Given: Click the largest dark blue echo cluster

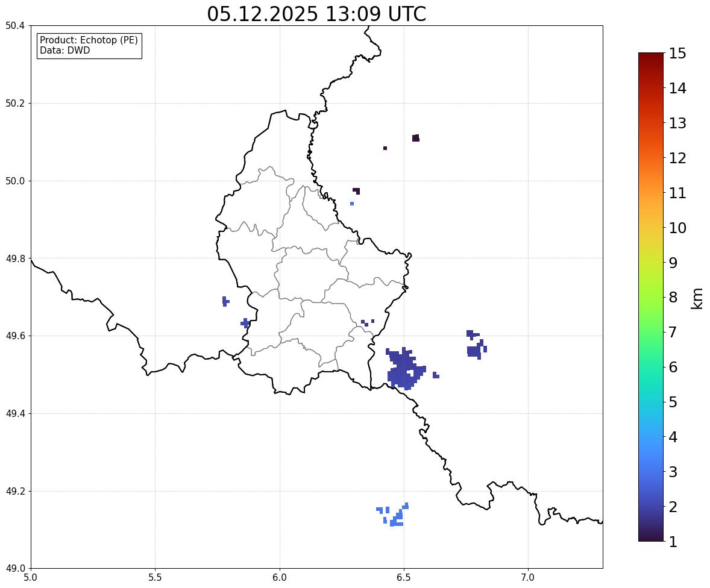Looking at the screenshot, I should 405,369.
